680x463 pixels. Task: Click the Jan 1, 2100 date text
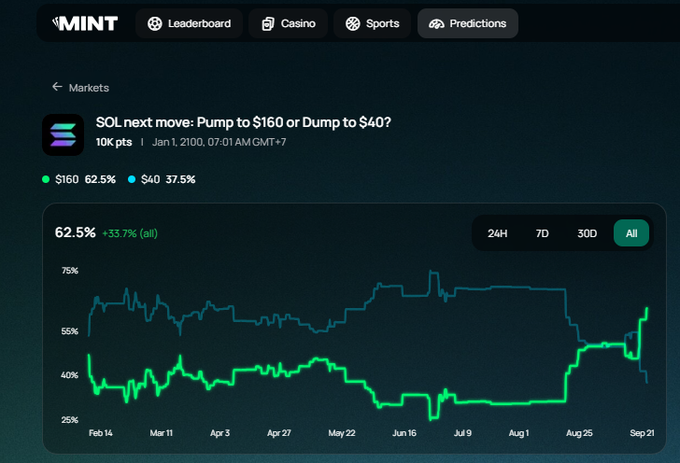(219, 142)
